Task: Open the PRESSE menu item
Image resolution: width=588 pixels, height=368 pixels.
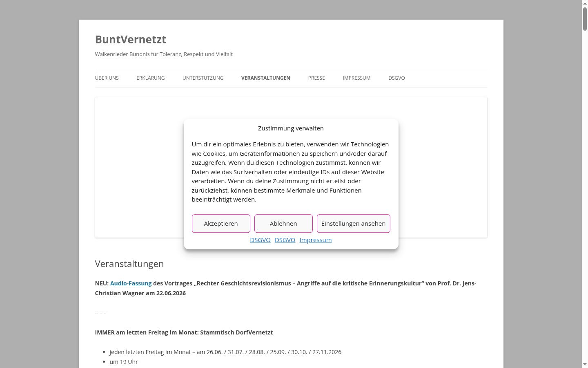Action: 316,78
